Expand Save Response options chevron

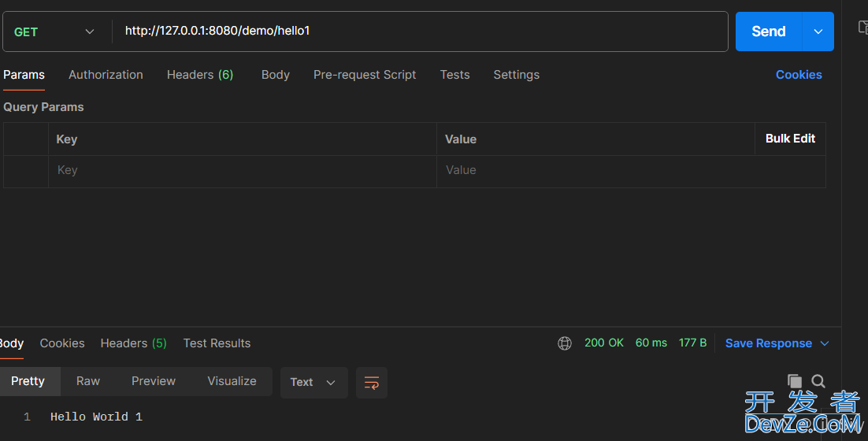click(x=825, y=343)
